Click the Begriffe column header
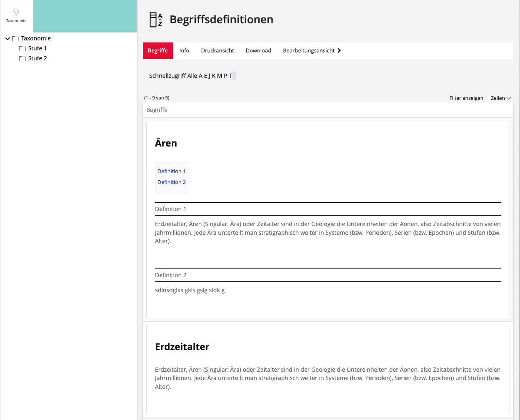The width and height of the screenshot is (520, 420). click(157, 110)
